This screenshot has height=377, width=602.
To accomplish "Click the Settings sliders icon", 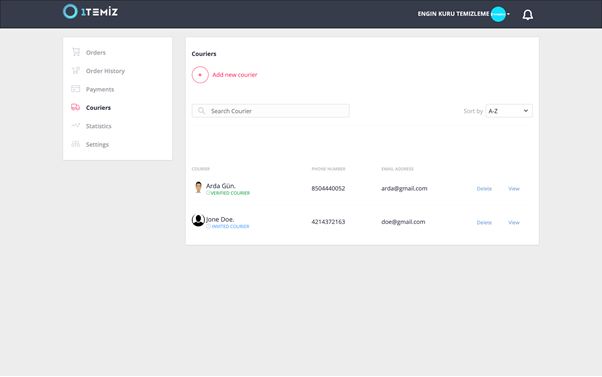I will (x=76, y=144).
